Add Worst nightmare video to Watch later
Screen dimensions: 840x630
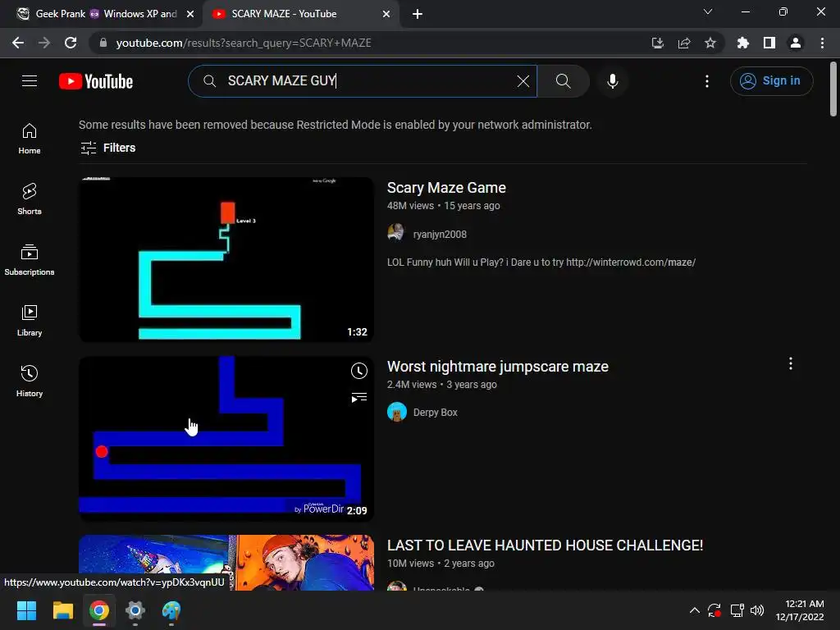tap(359, 371)
